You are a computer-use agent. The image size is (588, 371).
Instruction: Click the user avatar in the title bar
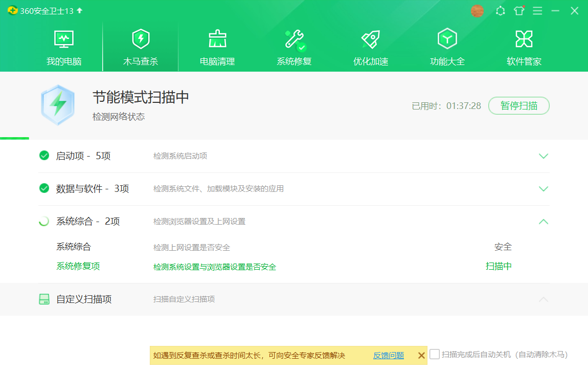[x=477, y=11]
